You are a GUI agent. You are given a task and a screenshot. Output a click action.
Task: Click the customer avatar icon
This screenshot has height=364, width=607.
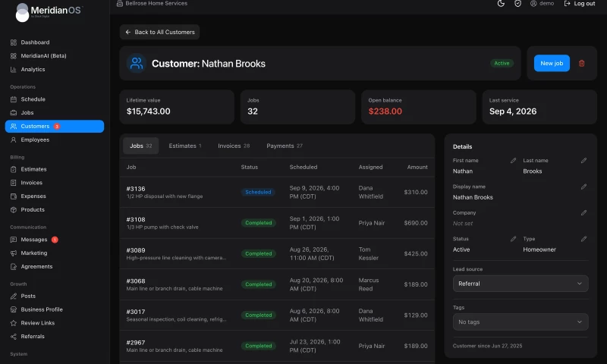[137, 63]
